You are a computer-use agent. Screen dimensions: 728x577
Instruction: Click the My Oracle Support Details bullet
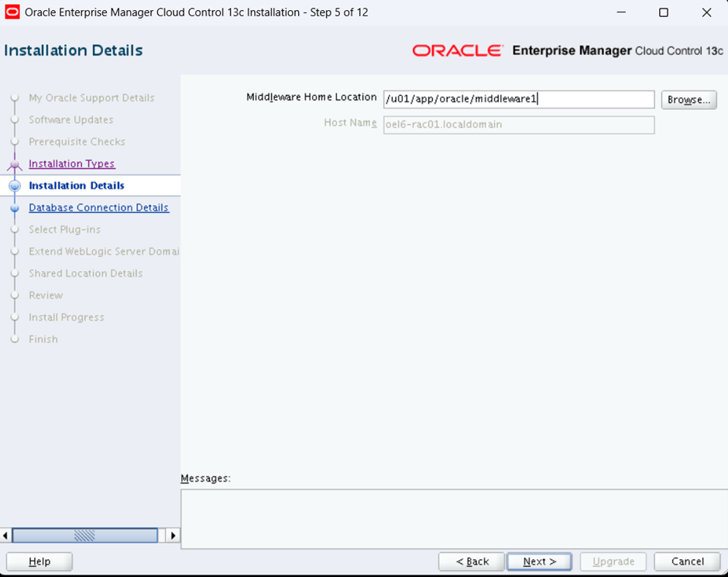point(14,98)
